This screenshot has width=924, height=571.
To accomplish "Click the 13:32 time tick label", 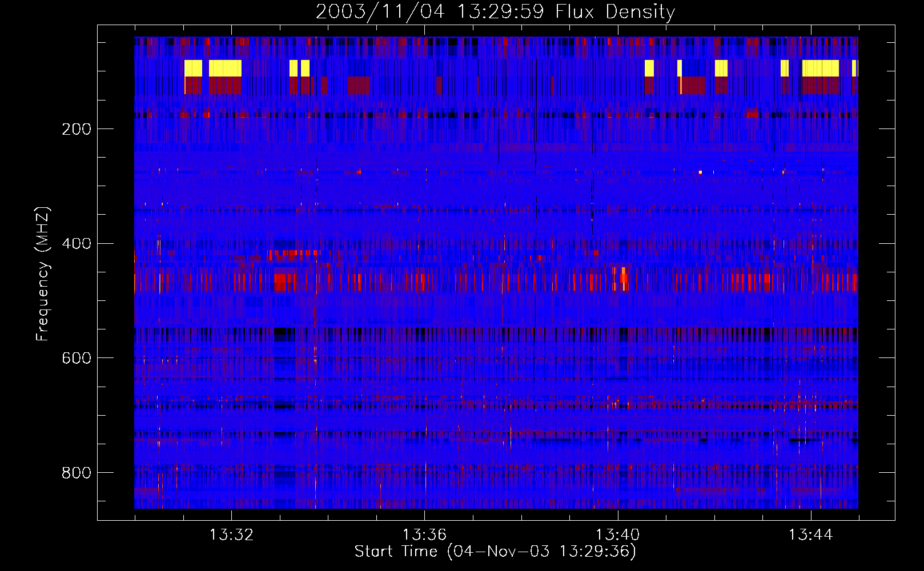I will click(231, 535).
